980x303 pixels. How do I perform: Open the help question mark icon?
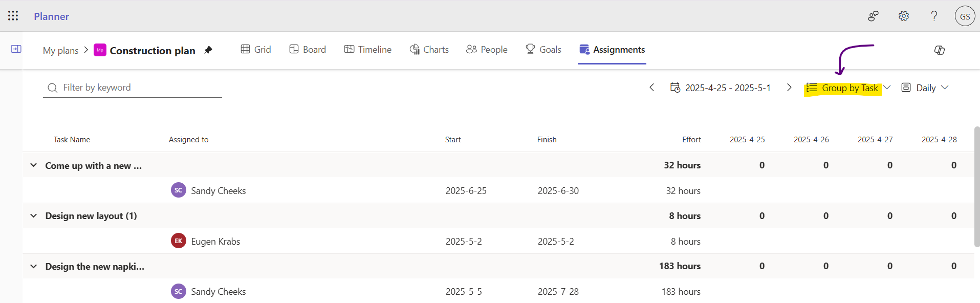934,16
